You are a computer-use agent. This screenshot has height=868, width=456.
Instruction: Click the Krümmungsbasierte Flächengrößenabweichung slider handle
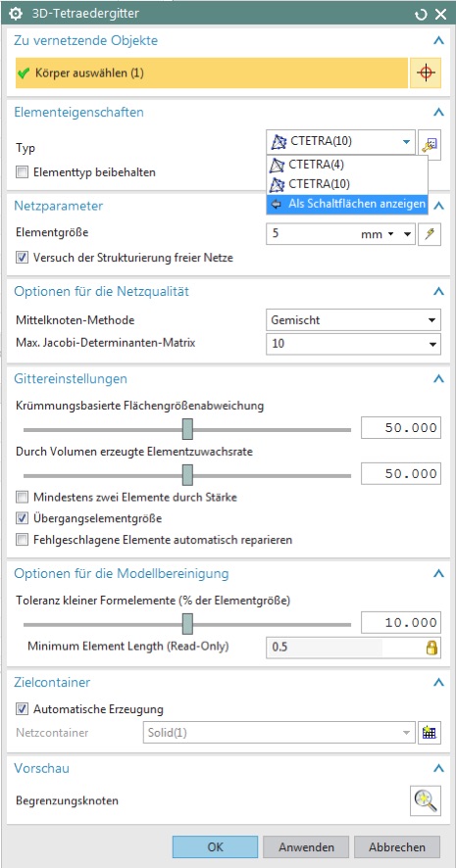tap(188, 429)
